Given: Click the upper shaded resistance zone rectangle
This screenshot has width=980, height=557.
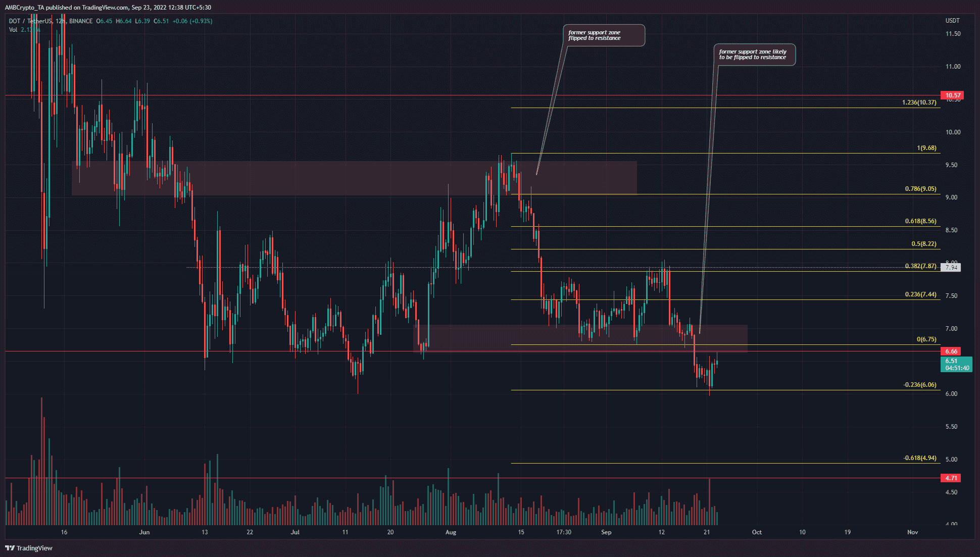Looking at the screenshot, I should [x=354, y=178].
